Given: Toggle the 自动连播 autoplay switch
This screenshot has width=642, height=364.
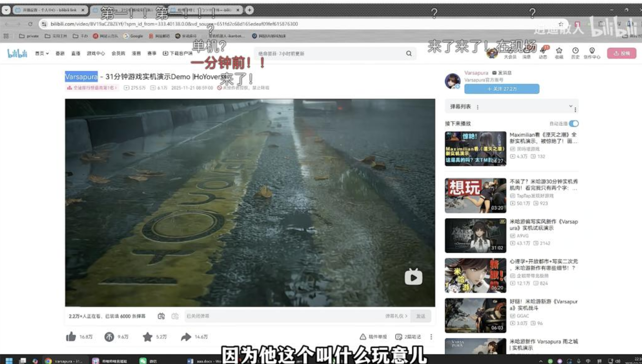Looking at the screenshot, I should pyautogui.click(x=573, y=124).
